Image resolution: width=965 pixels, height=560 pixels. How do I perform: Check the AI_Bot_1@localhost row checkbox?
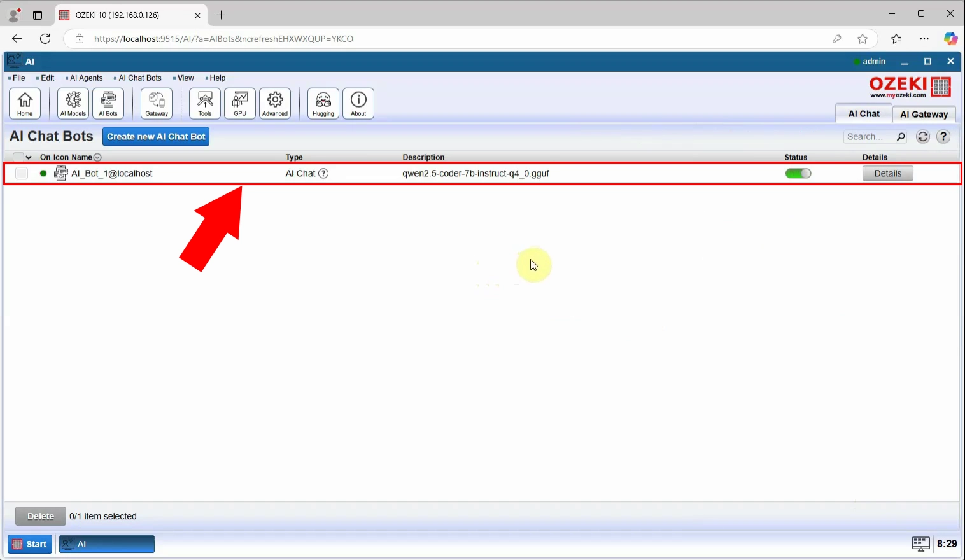point(22,173)
